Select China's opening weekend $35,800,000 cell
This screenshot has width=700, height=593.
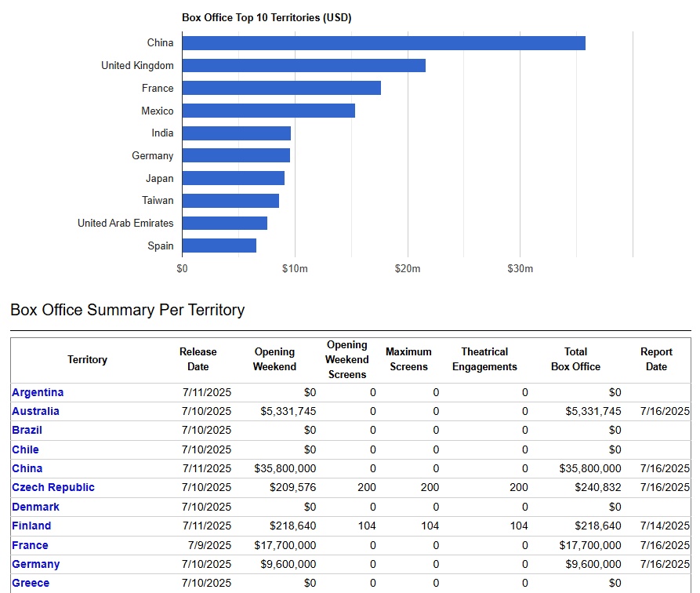tap(285, 468)
